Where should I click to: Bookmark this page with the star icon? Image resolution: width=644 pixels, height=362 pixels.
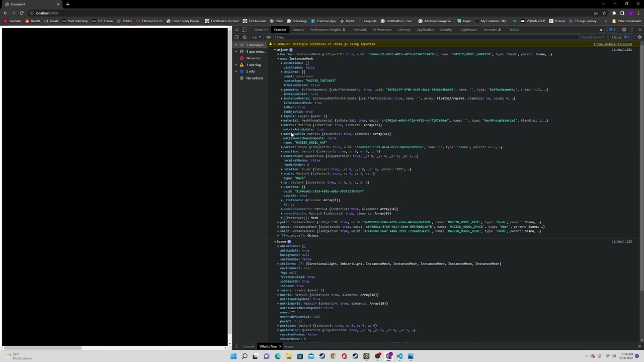click(x=604, y=13)
